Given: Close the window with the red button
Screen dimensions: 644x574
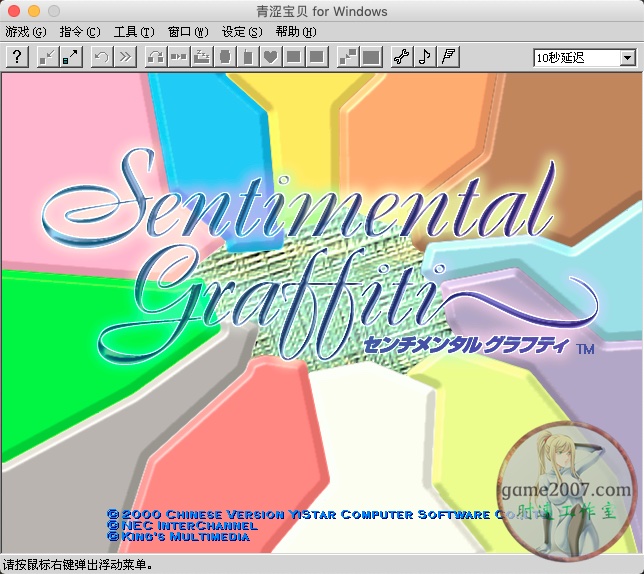Looking at the screenshot, I should (x=14, y=11).
